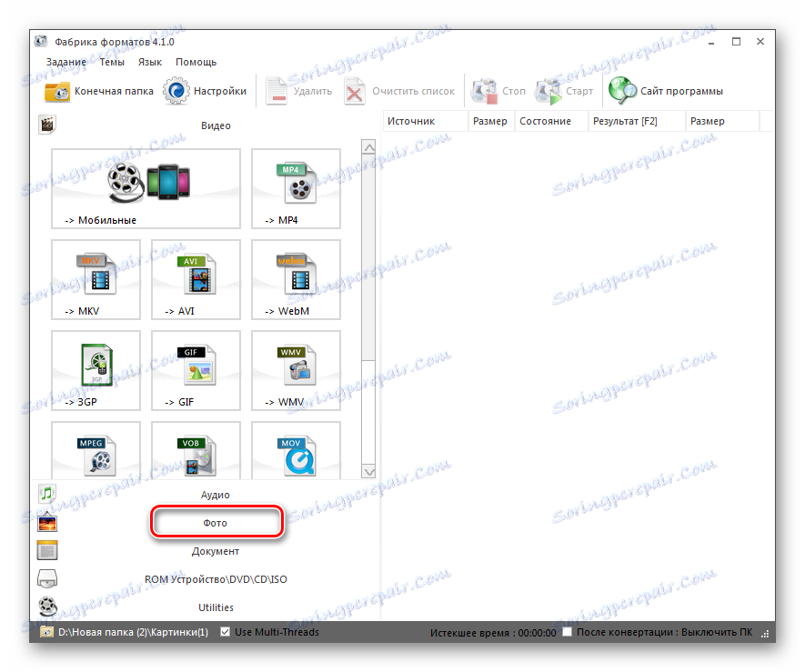This screenshot has height=672, width=805.
Task: Open the Язык menu
Action: tap(150, 62)
